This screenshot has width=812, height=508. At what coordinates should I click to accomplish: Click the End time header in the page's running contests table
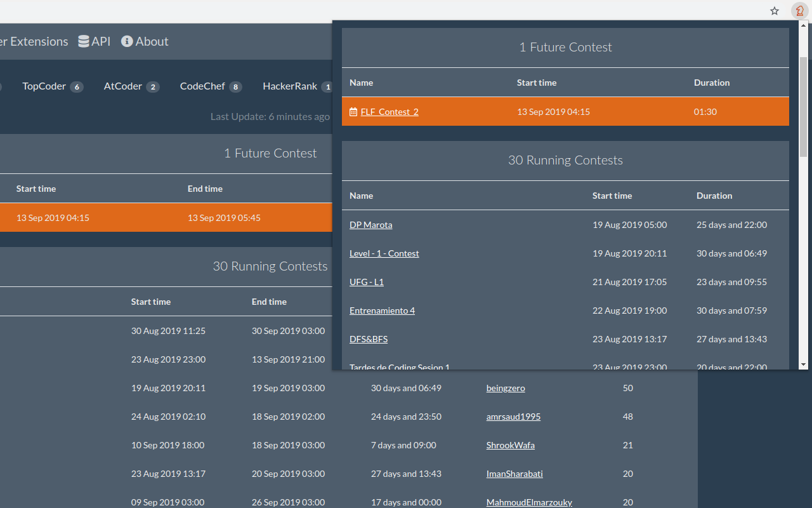[x=269, y=302]
